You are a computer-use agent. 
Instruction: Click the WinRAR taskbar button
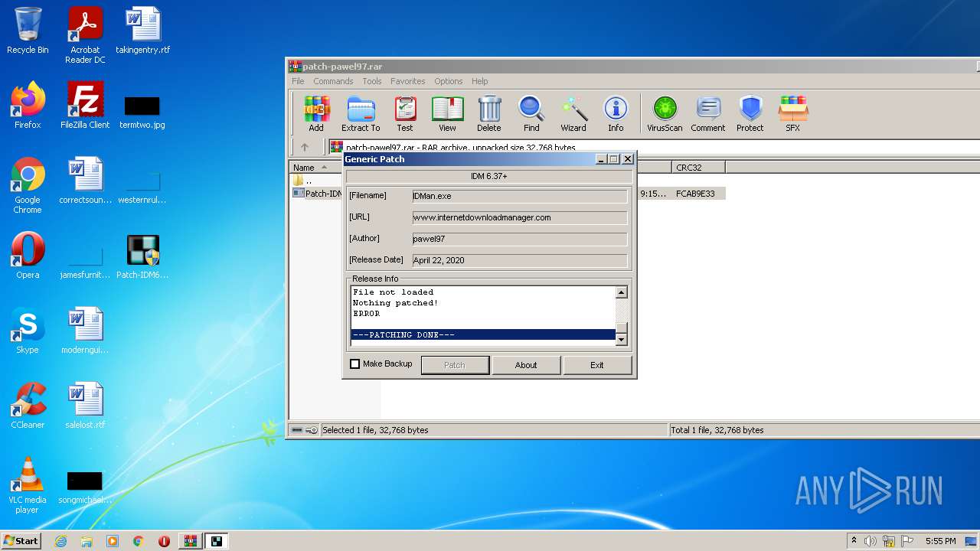190,541
